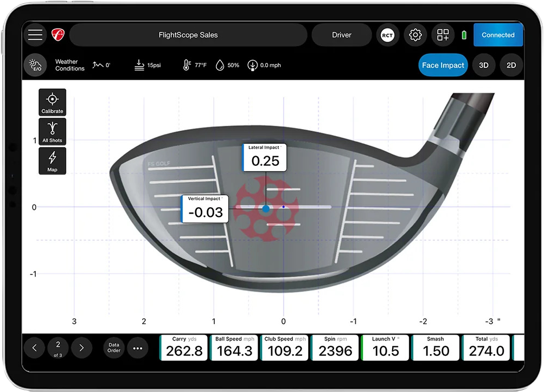544x392 pixels.
Task: Toggle the All Shots display
Action: (x=53, y=131)
